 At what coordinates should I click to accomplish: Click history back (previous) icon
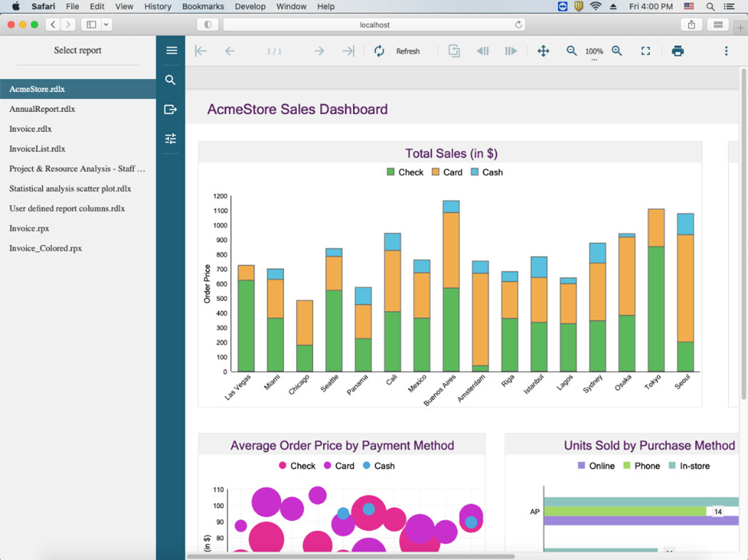click(482, 51)
